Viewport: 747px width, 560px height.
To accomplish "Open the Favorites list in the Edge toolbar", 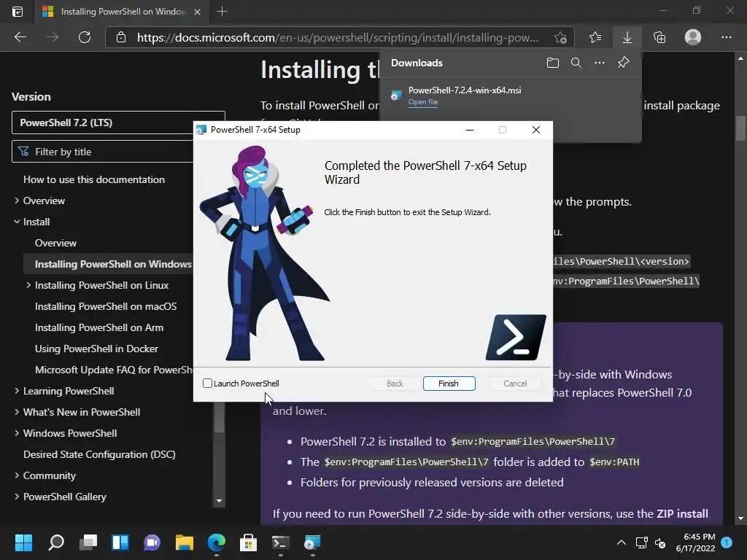I will pos(595,37).
